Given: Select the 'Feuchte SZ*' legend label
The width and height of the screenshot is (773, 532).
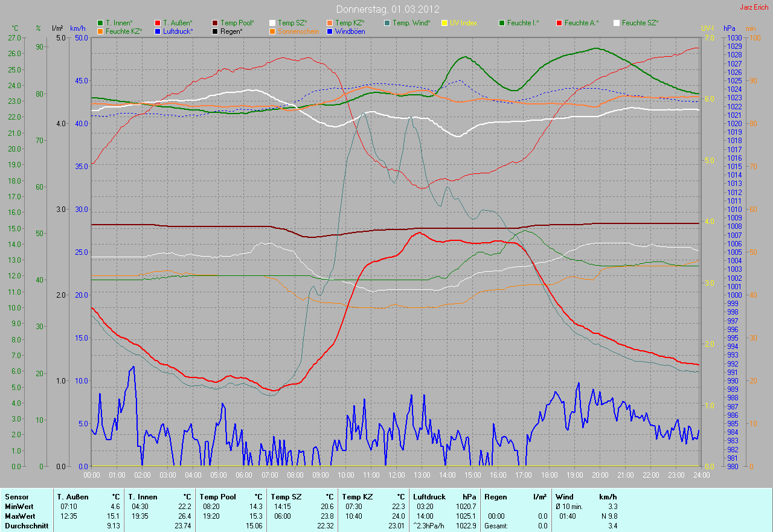Looking at the screenshot, I should [640, 23].
